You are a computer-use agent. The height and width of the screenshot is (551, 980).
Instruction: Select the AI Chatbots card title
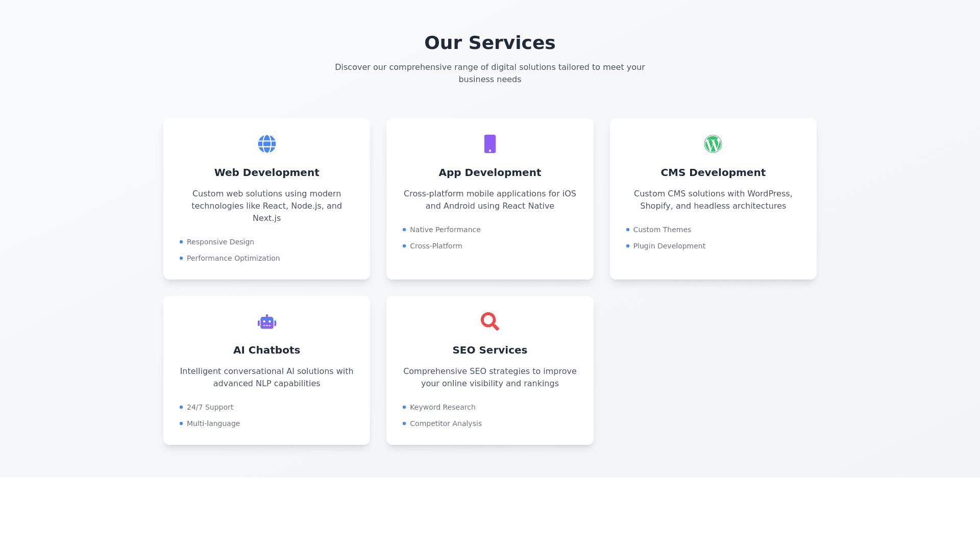(266, 350)
